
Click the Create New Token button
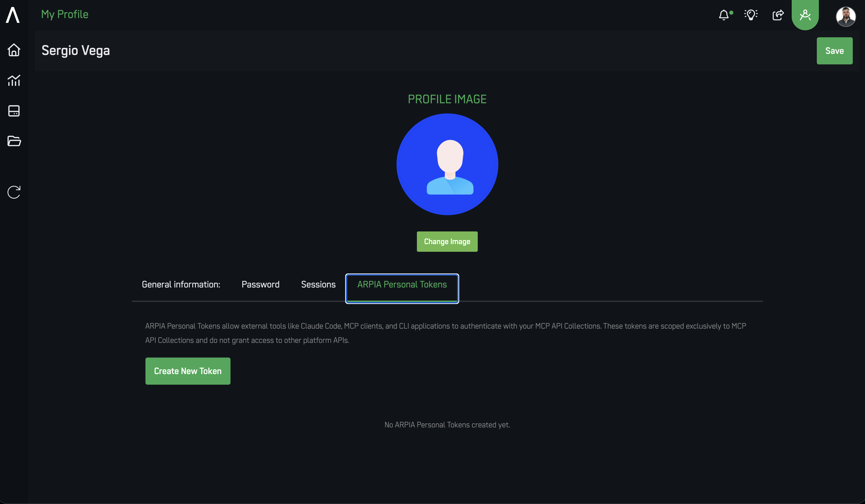tap(188, 371)
